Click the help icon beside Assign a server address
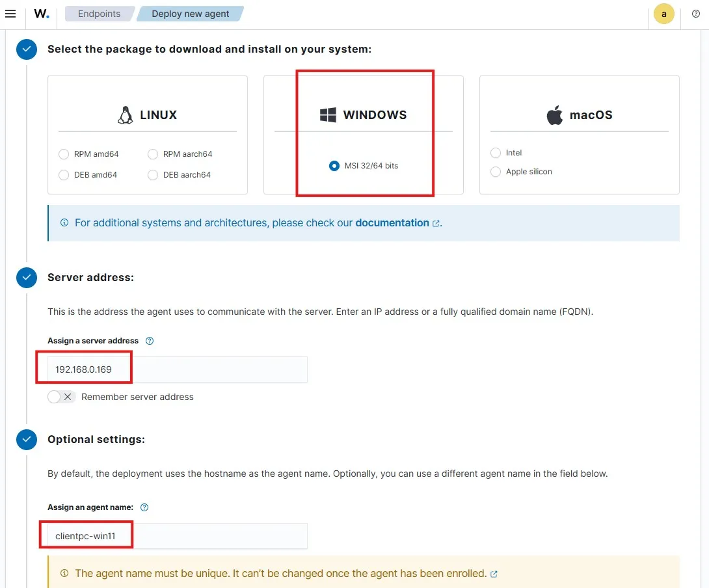Image resolution: width=709 pixels, height=588 pixels. 150,341
